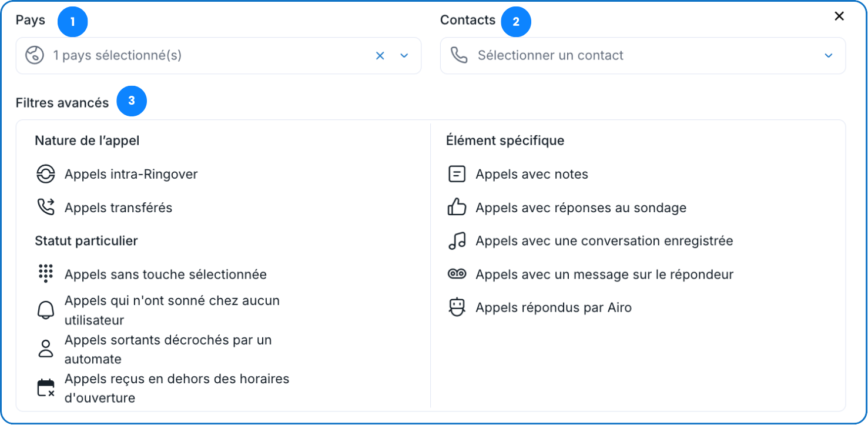
Task: Click the voicemail icon
Action: 457,274
